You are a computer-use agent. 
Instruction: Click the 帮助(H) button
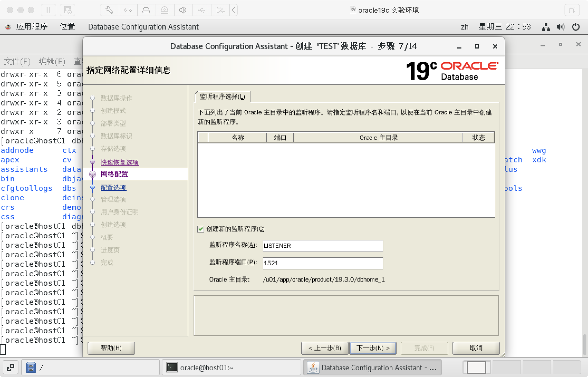coord(111,348)
